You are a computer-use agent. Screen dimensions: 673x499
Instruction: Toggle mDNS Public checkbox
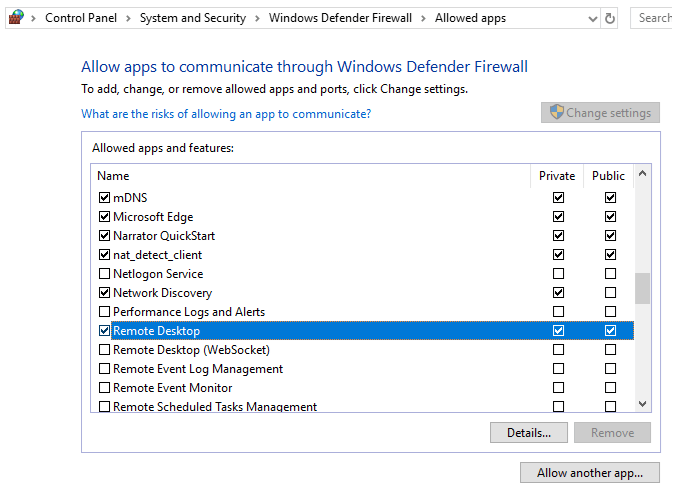[x=610, y=197]
